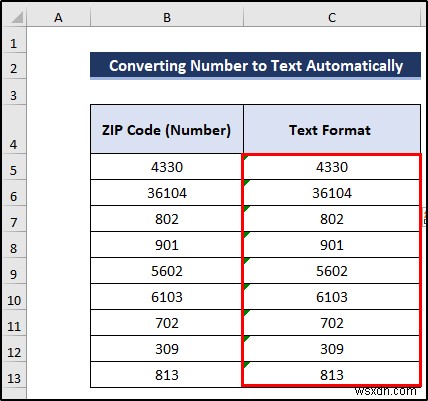Select cell C5 with text value 4330
Viewport: 428px width, 401px height.
(x=332, y=167)
